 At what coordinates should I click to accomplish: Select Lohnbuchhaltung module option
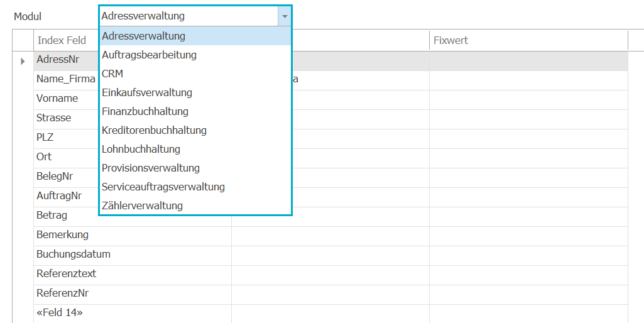tap(195, 149)
